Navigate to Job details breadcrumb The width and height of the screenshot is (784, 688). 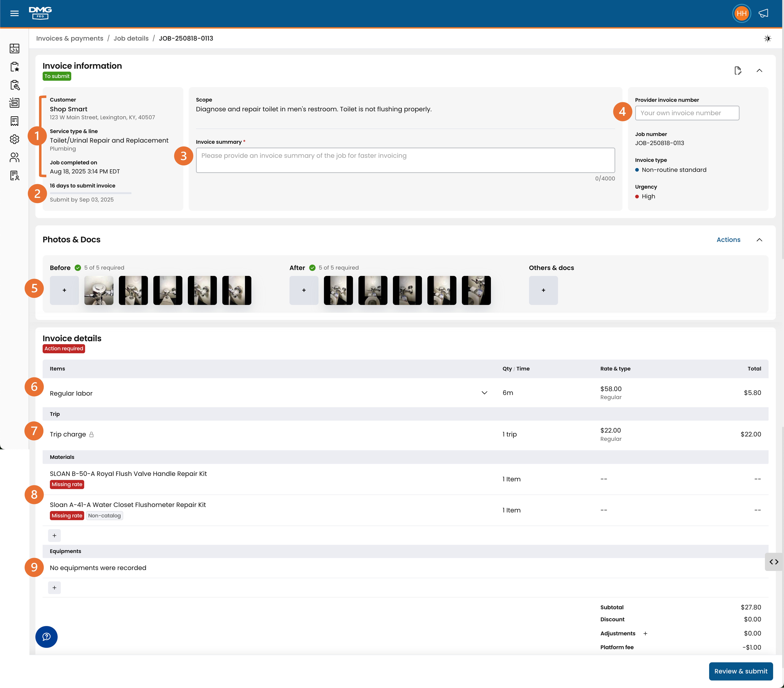point(131,38)
